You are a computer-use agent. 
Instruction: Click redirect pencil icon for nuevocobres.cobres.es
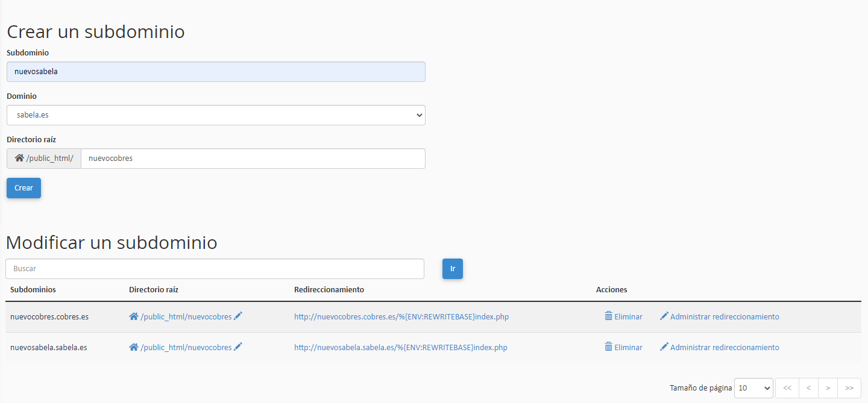[x=664, y=316]
